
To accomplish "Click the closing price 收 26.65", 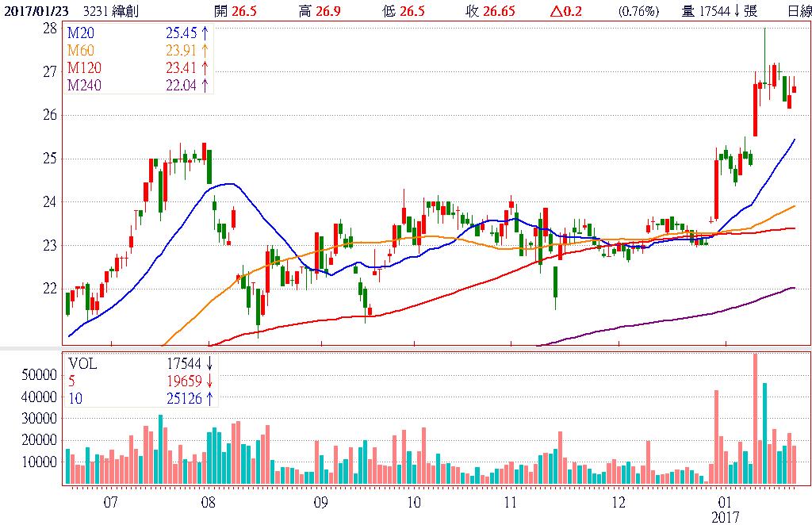I will [x=483, y=11].
